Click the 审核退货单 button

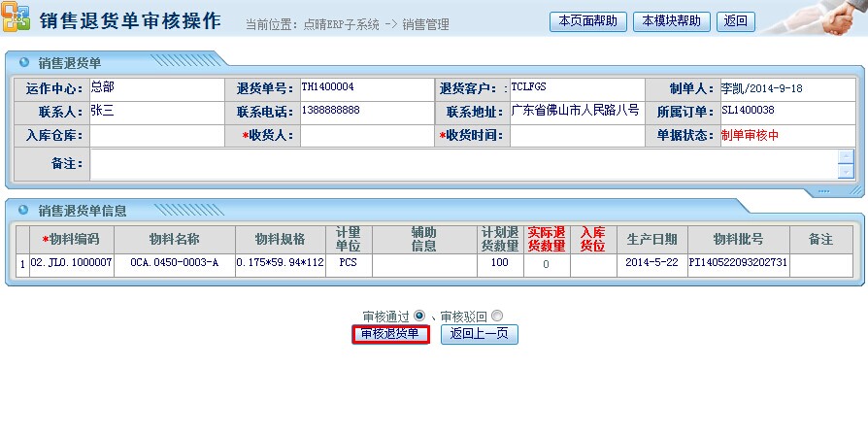click(x=390, y=334)
